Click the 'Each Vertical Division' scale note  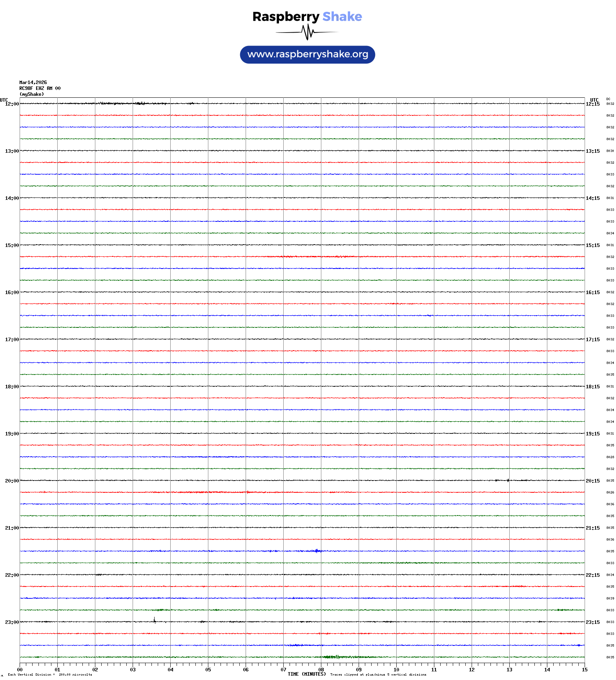pos(50,675)
